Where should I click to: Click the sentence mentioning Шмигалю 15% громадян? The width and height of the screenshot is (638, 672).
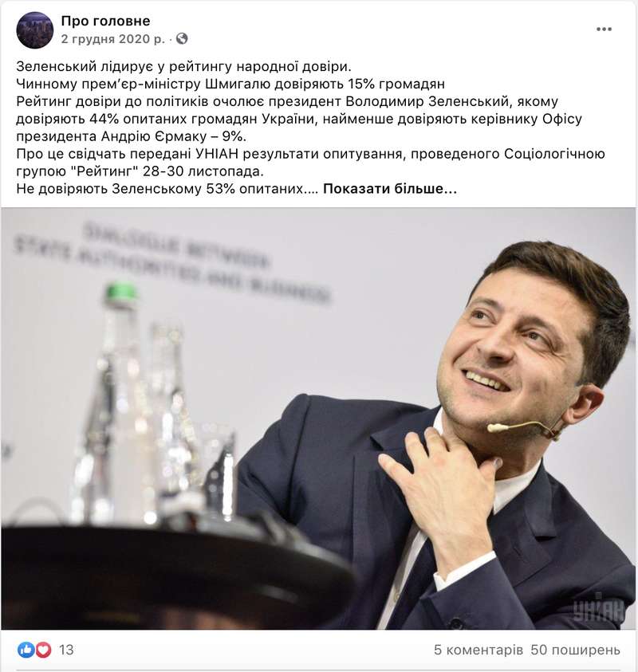coord(230,84)
